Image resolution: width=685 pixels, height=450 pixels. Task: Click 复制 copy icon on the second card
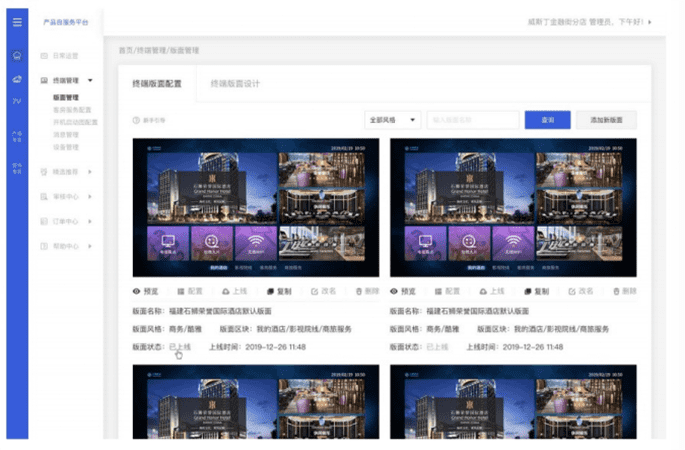click(x=528, y=291)
